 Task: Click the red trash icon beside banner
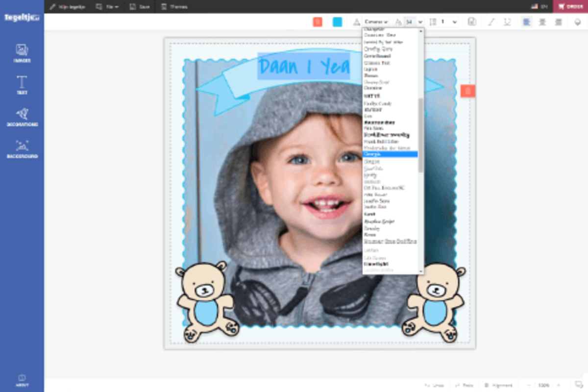coord(468,91)
